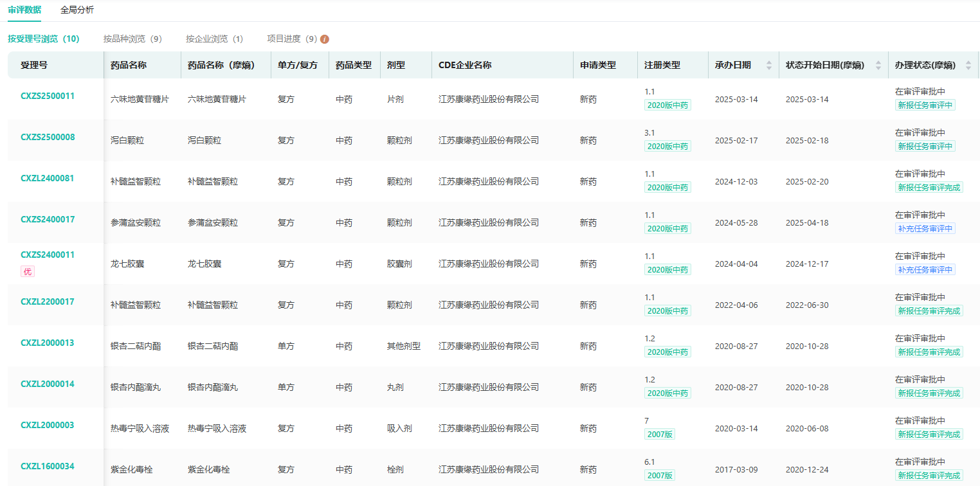980x486 pixels.
Task: Click the CDE企业名称 column header
Action: tap(465, 66)
